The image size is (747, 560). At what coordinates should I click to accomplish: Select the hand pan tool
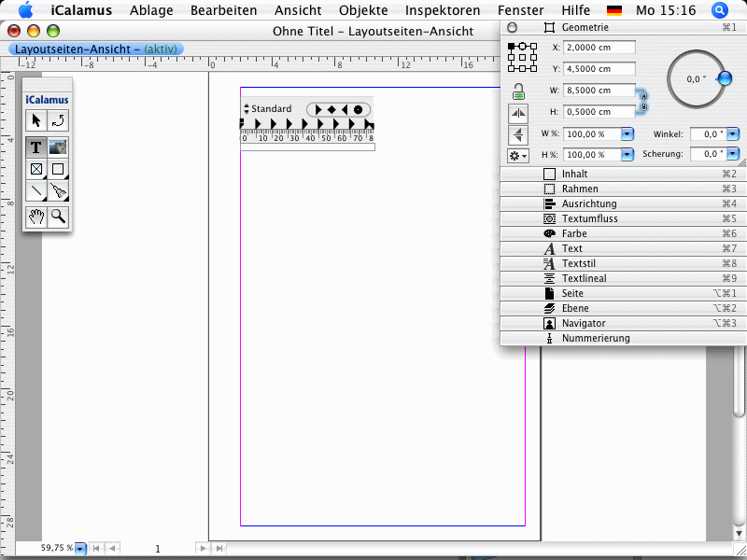point(35,217)
